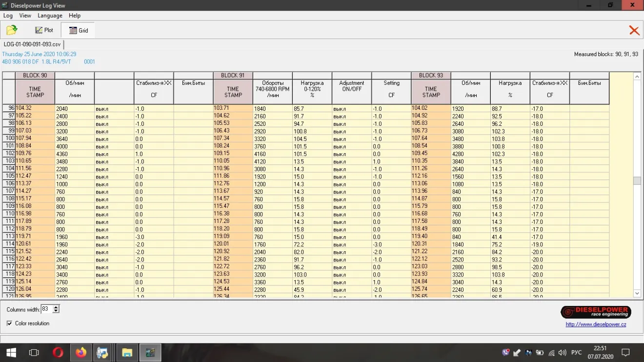Viewport: 644px width, 362px height.
Task: Click the Adjustment ON/OFF column header
Action: click(352, 92)
